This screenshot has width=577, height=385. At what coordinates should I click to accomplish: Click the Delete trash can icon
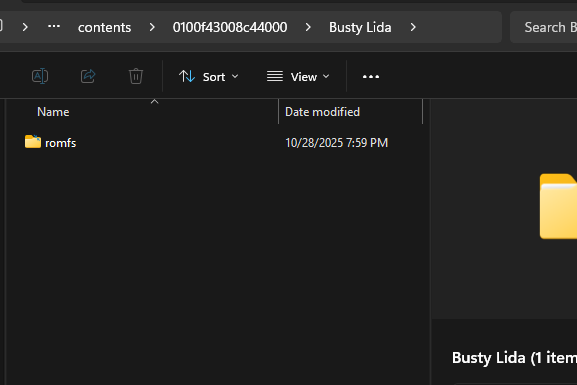136,76
